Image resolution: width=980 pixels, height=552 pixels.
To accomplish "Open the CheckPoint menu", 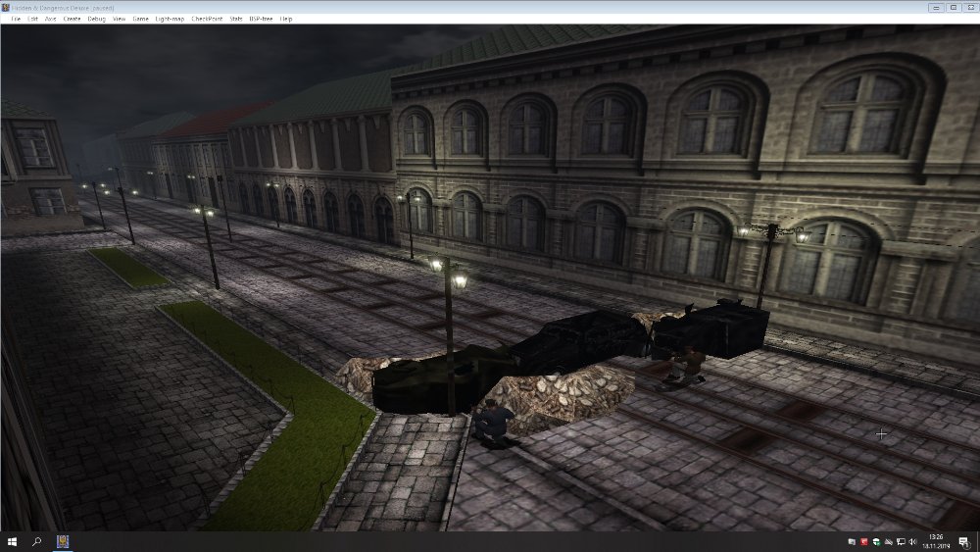I will (207, 19).
